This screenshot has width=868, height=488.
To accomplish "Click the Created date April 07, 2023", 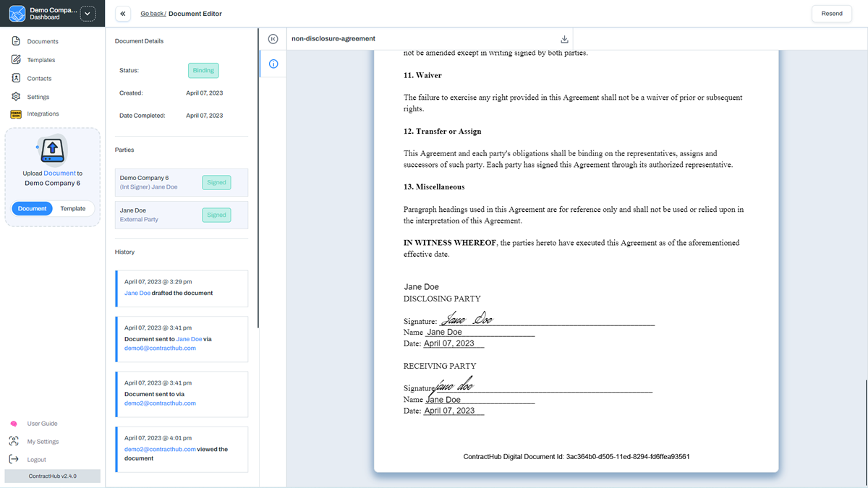I will [205, 93].
